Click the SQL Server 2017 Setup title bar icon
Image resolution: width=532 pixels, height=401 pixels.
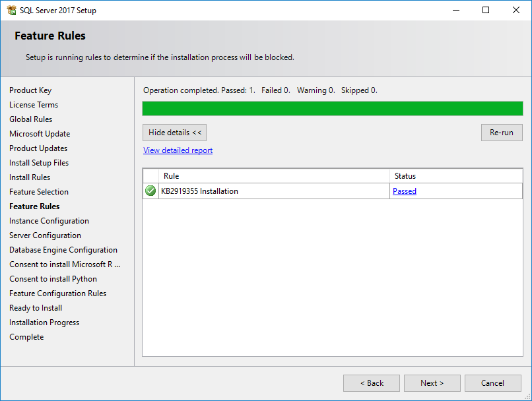(x=11, y=10)
